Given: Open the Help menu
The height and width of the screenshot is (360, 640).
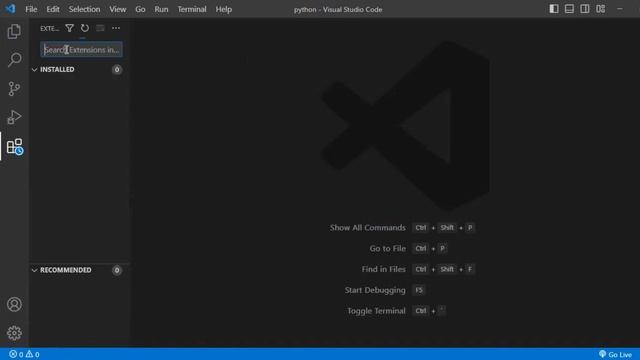Looking at the screenshot, I should [x=224, y=9].
